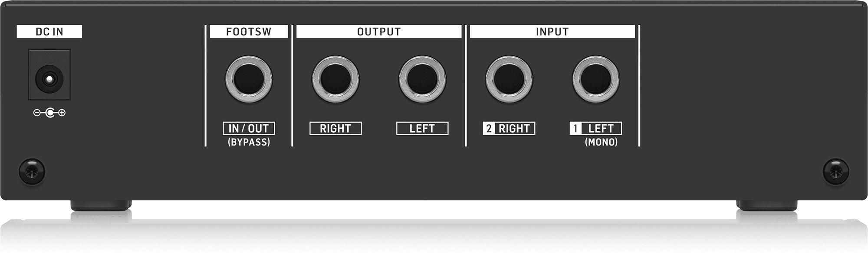This screenshot has width=868, height=253.
Task: Click the OUTPUT LEFT jack socket
Action: 422,79
